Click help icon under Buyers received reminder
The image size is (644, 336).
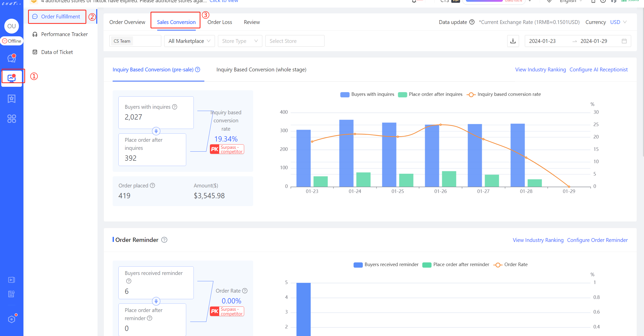tap(129, 281)
